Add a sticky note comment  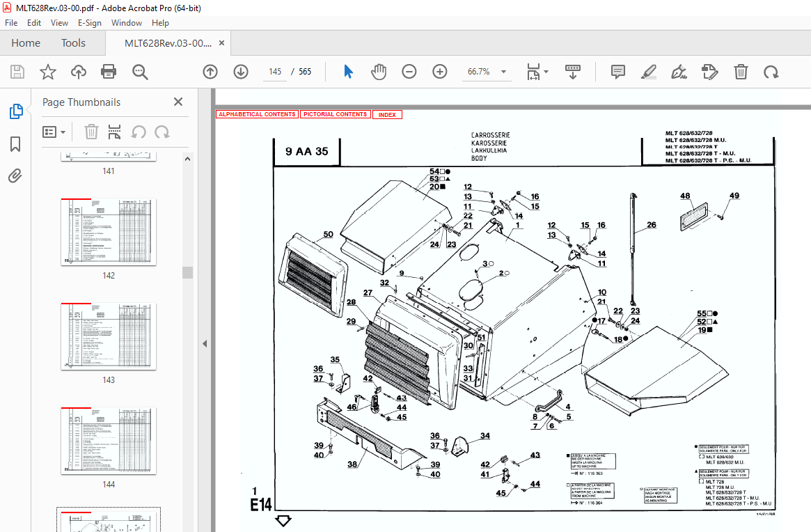pos(617,72)
